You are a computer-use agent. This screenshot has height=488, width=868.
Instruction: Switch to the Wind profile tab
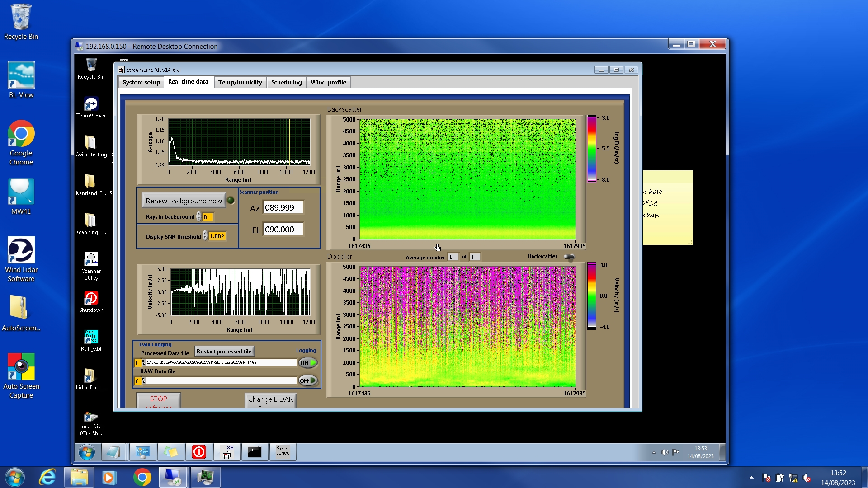click(x=328, y=82)
